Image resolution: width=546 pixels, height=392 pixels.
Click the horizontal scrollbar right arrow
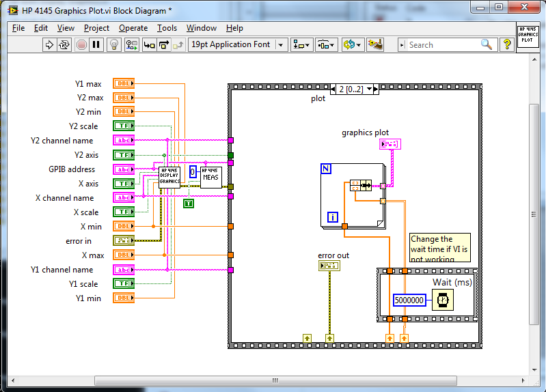click(523, 380)
